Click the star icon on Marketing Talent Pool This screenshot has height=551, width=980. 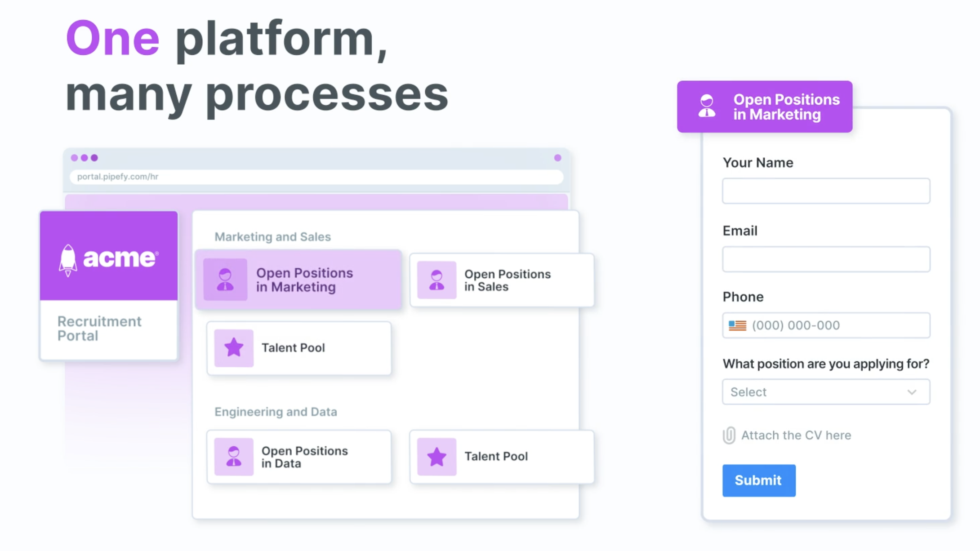click(234, 348)
